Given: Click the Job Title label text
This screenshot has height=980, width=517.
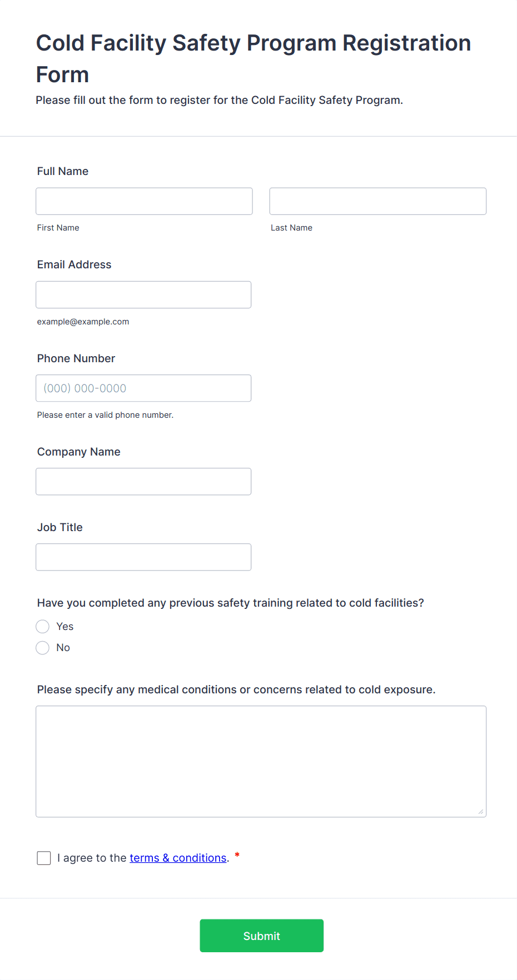Looking at the screenshot, I should [60, 527].
